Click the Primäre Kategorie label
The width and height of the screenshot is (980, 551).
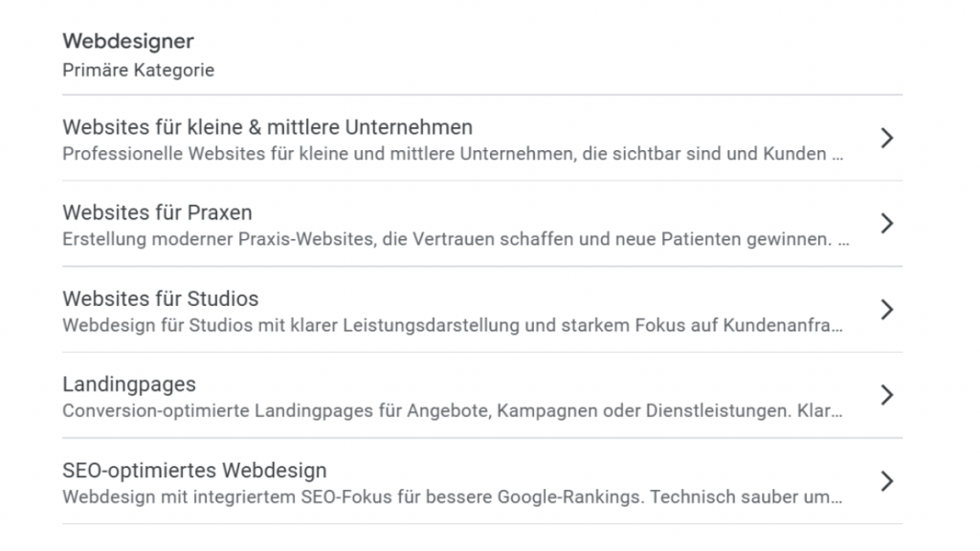pos(138,71)
